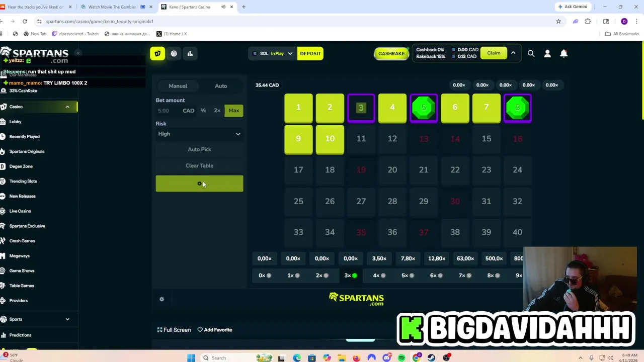Toggle keno number 7
The width and height of the screenshot is (644, 362).
pyautogui.click(x=486, y=108)
